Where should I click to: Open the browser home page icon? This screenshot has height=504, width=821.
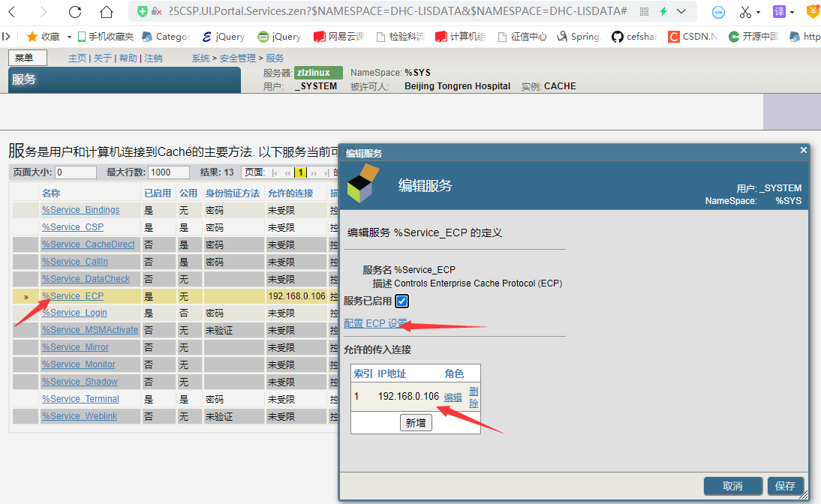[x=107, y=11]
